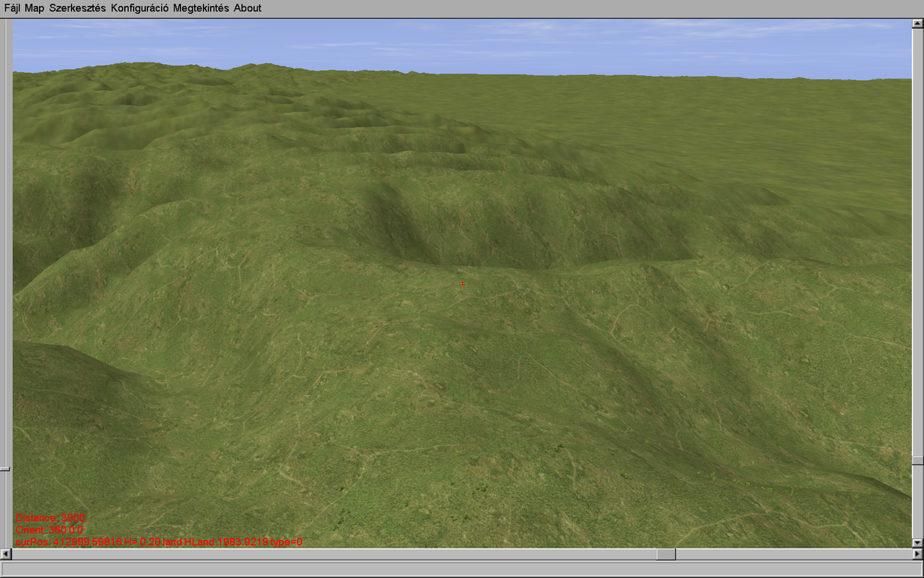Screen dimensions: 924x578
Task: Click the horizontal scrollbar left arrow
Action: [x=6, y=554]
